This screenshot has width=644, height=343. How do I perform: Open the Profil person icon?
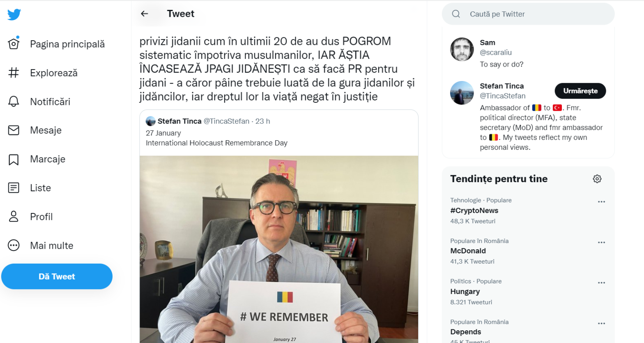click(14, 217)
